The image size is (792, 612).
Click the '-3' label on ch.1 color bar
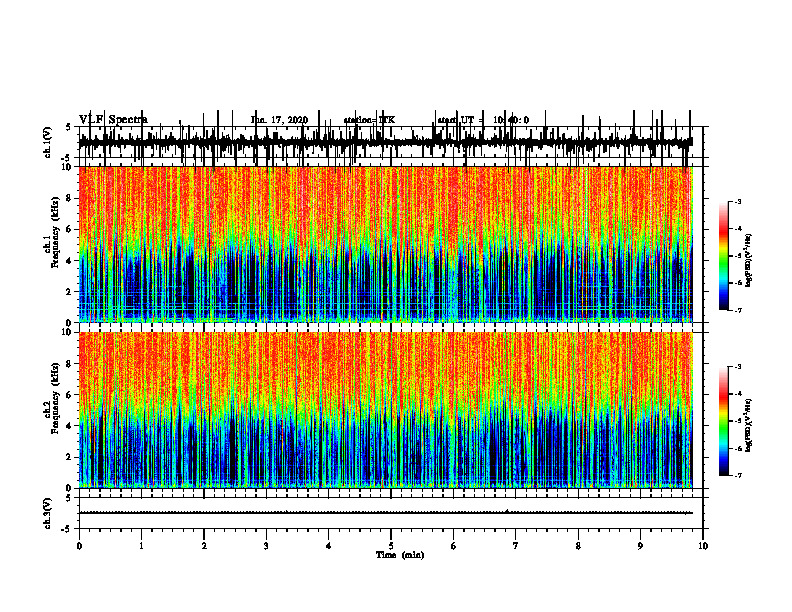click(x=737, y=201)
